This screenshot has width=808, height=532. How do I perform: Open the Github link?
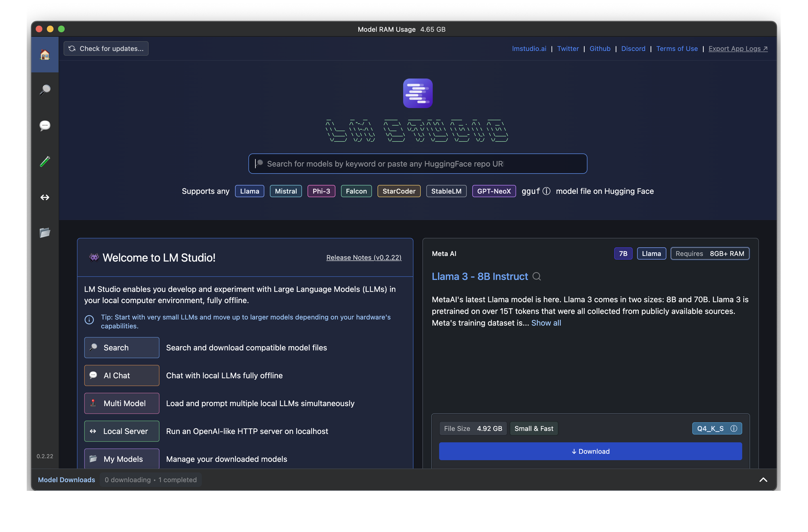pyautogui.click(x=600, y=48)
